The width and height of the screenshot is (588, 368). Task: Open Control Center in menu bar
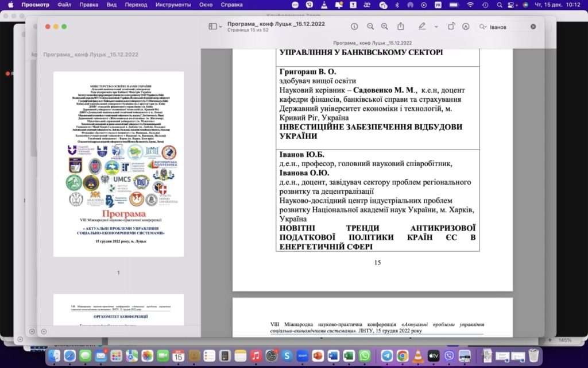pyautogui.click(x=510, y=5)
